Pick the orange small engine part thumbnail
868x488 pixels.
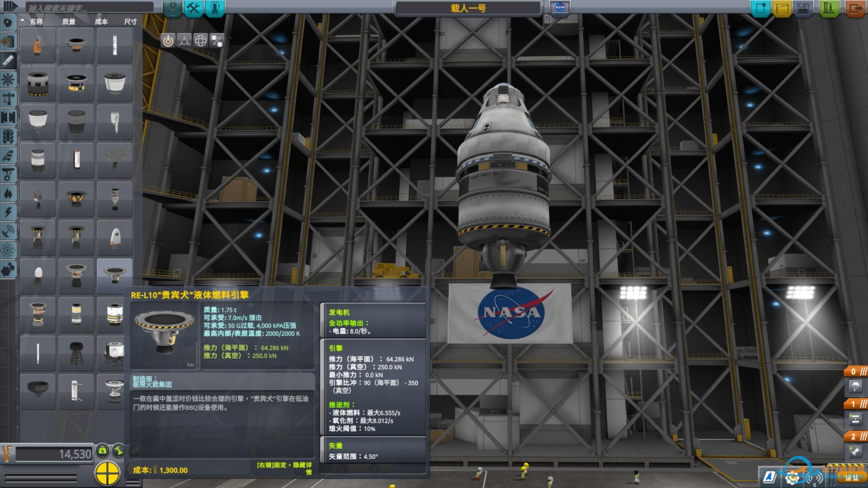pyautogui.click(x=38, y=46)
